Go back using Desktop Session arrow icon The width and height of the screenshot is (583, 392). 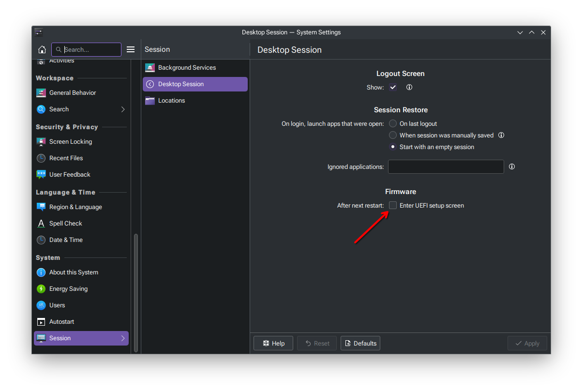tap(150, 84)
